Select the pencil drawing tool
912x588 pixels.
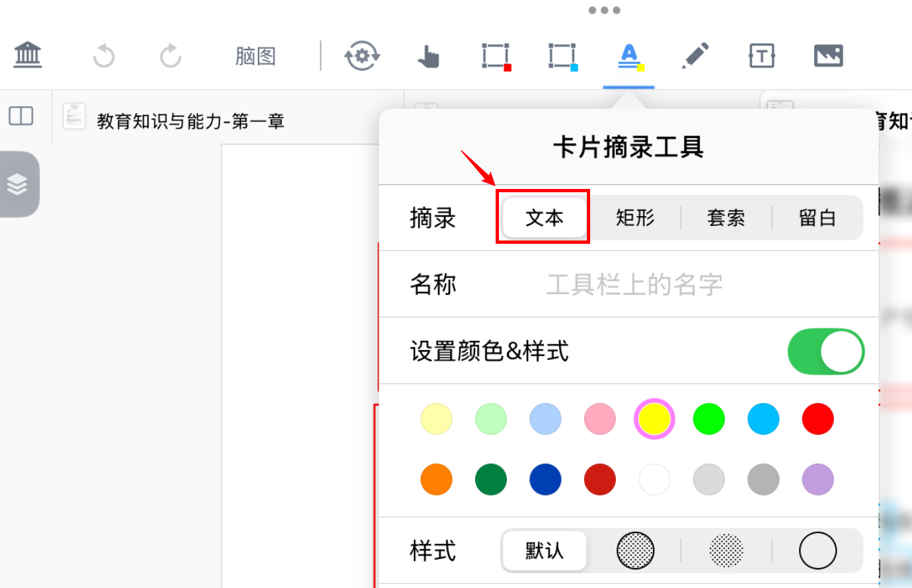[695, 55]
